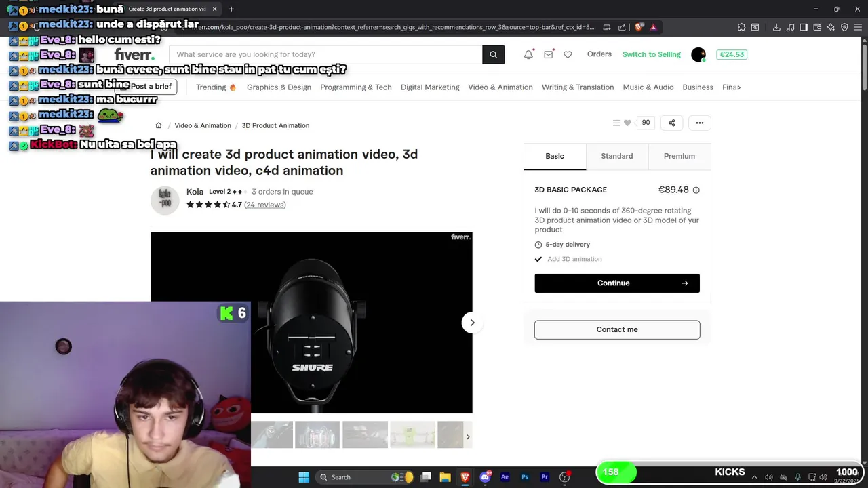Click the Fiverr search input field
Viewport: 868px width, 488px height.
325,54
